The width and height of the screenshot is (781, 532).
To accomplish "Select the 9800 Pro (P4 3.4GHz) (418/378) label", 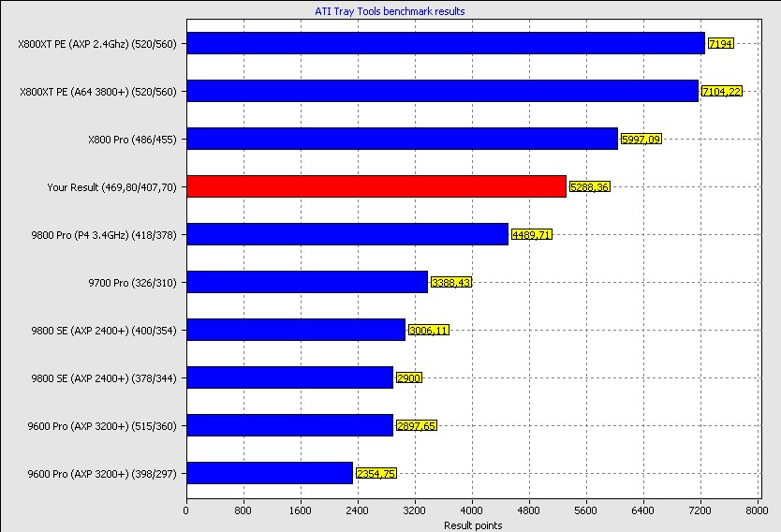I will 104,235.
